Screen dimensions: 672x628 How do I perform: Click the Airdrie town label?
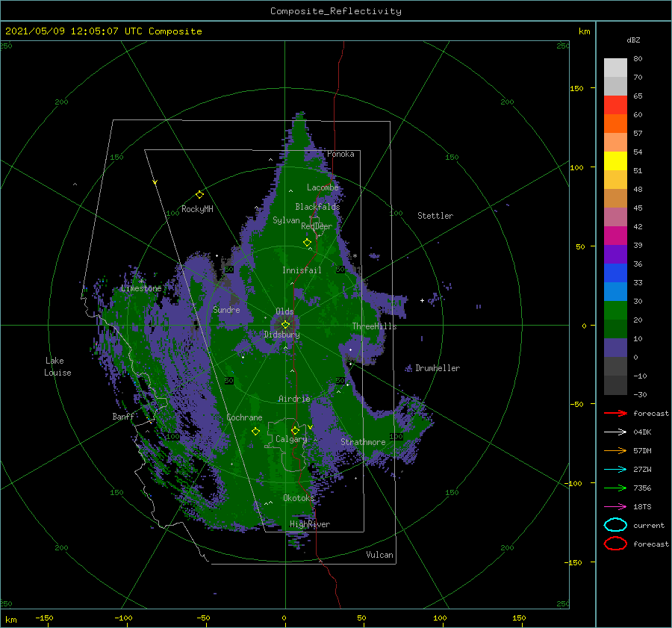coord(294,399)
